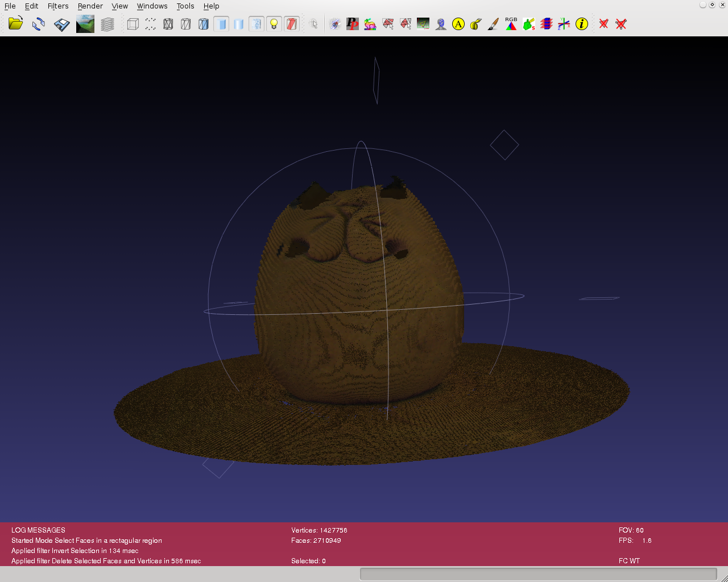Open the Render menu
Viewport: 728px width, 582px height.
(x=90, y=6)
